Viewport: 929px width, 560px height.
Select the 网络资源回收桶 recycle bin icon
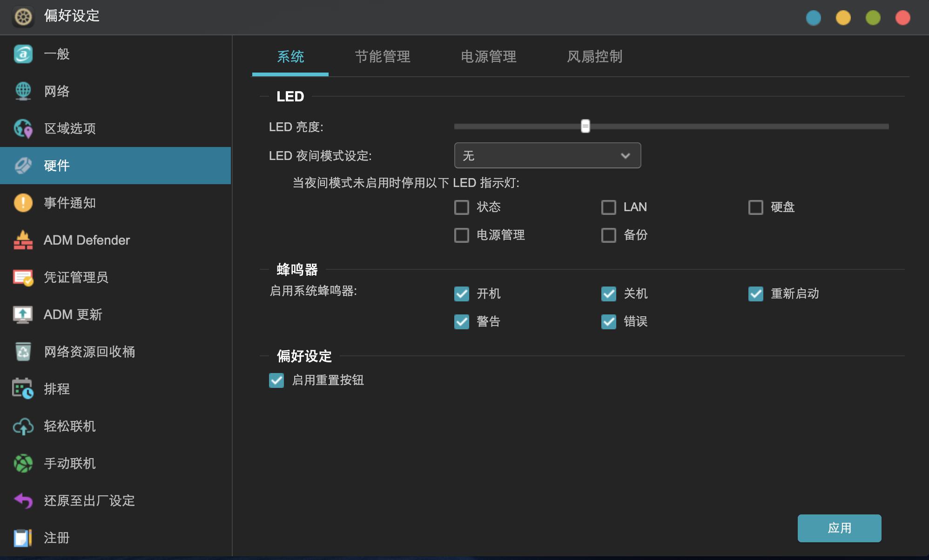(x=23, y=352)
